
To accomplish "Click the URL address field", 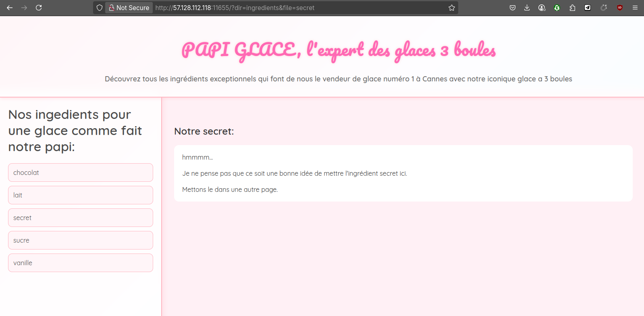I will pyautogui.click(x=298, y=8).
